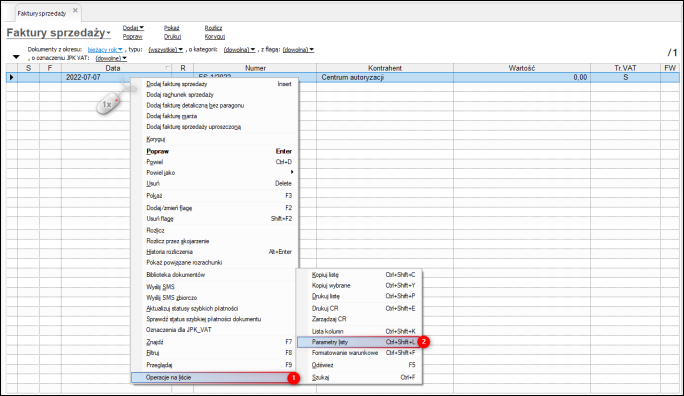Image resolution: width=684 pixels, height=396 pixels.
Task: Choose Parametry listy in submenu
Action: [x=359, y=342]
